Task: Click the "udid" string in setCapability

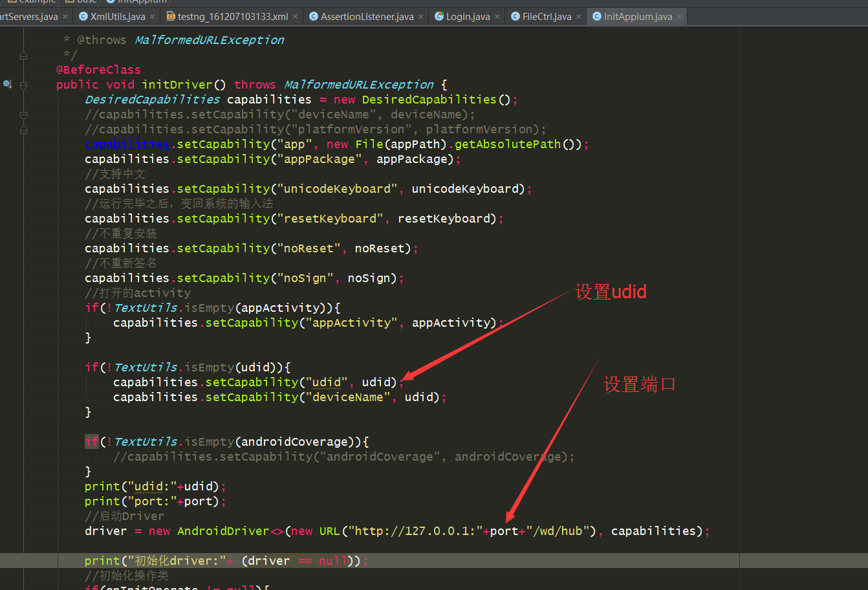Action: click(327, 382)
